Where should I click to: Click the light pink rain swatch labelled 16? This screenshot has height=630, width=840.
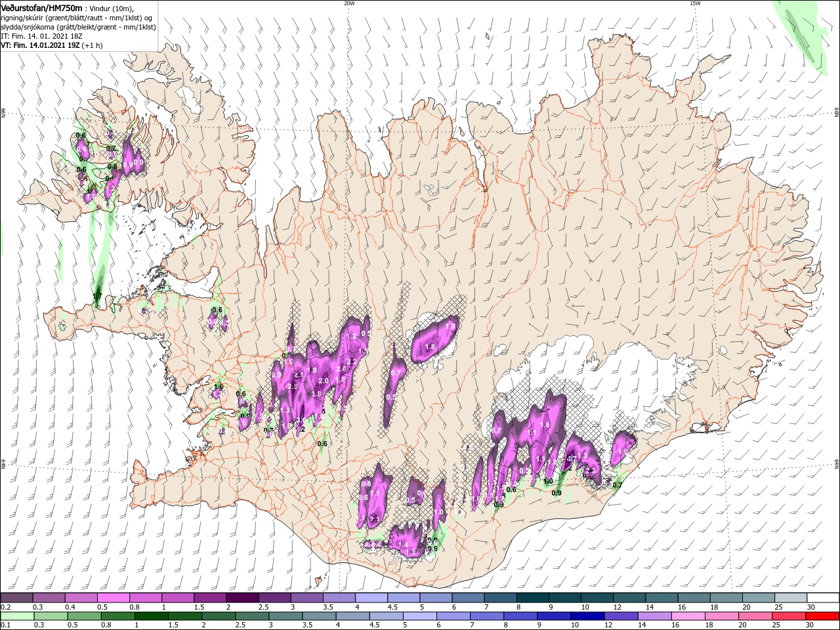pos(689,616)
